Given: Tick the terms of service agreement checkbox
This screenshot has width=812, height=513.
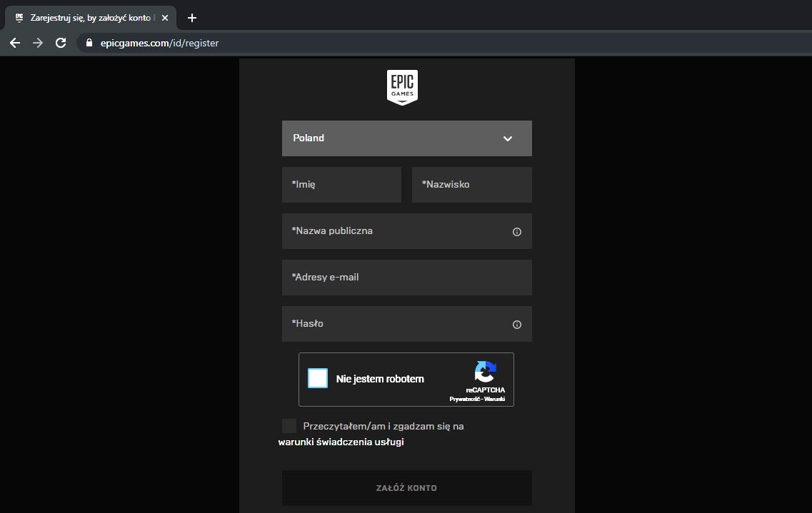Looking at the screenshot, I should [x=289, y=426].
